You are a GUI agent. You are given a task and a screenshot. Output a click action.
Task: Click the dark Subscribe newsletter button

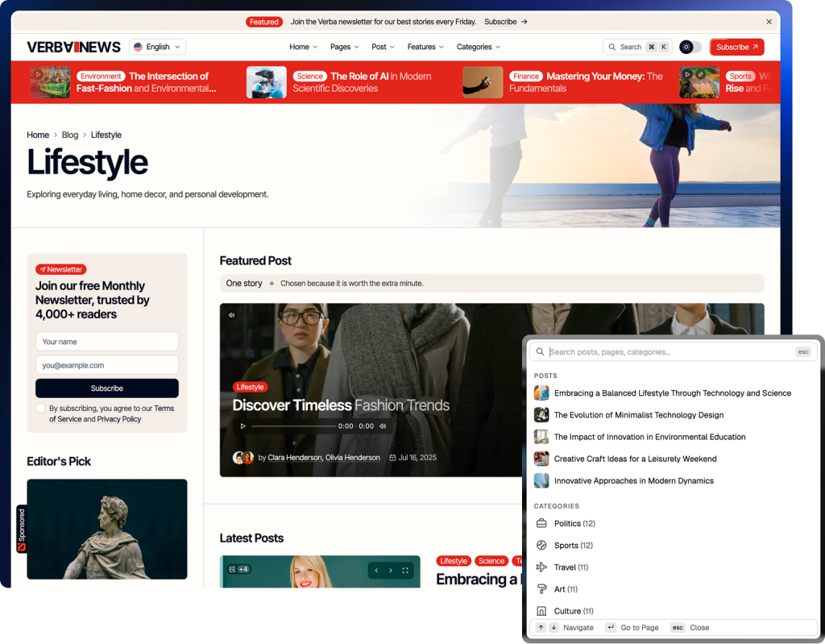107,388
